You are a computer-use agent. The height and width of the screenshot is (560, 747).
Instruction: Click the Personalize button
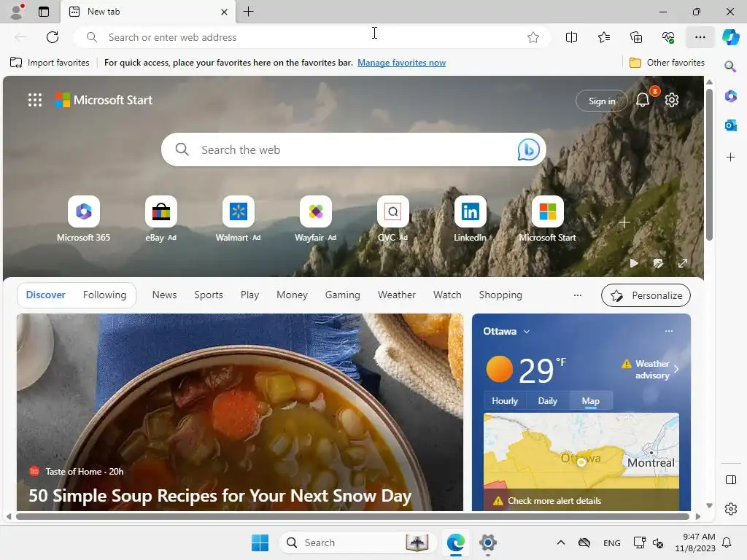[646, 295]
